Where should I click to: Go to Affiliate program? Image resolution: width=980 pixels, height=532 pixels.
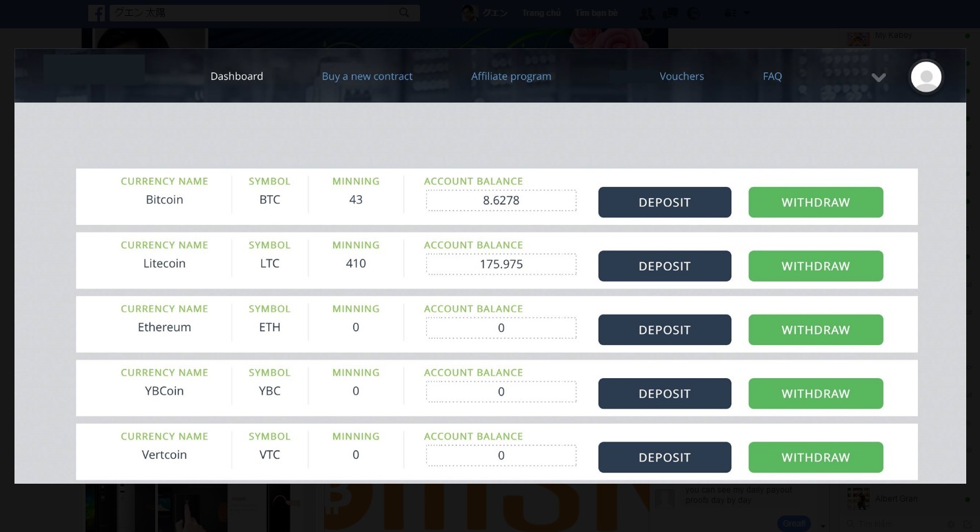511,76
